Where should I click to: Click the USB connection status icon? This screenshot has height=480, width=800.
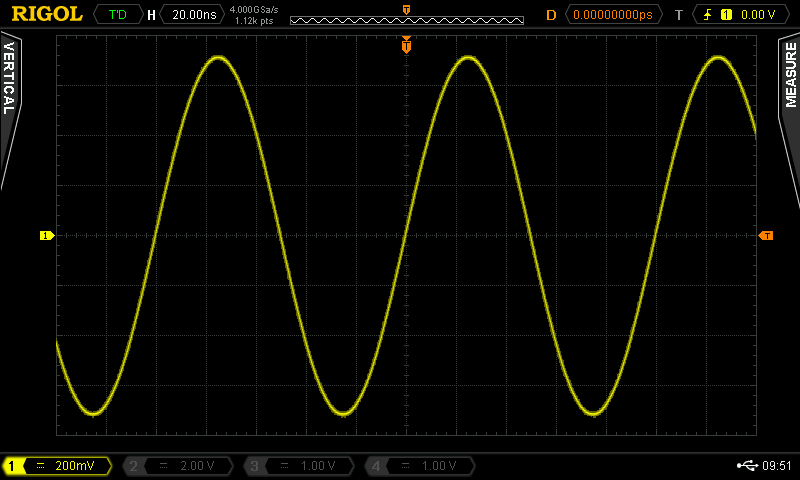tap(747, 465)
